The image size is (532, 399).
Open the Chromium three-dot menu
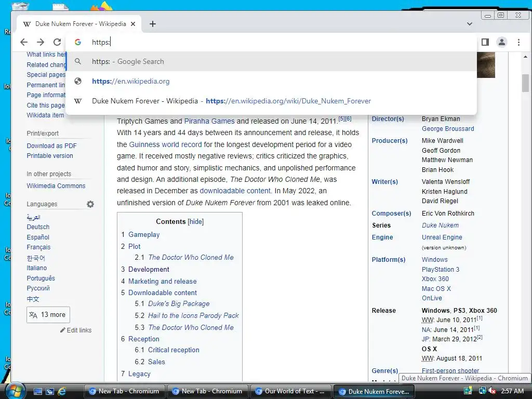[518, 42]
